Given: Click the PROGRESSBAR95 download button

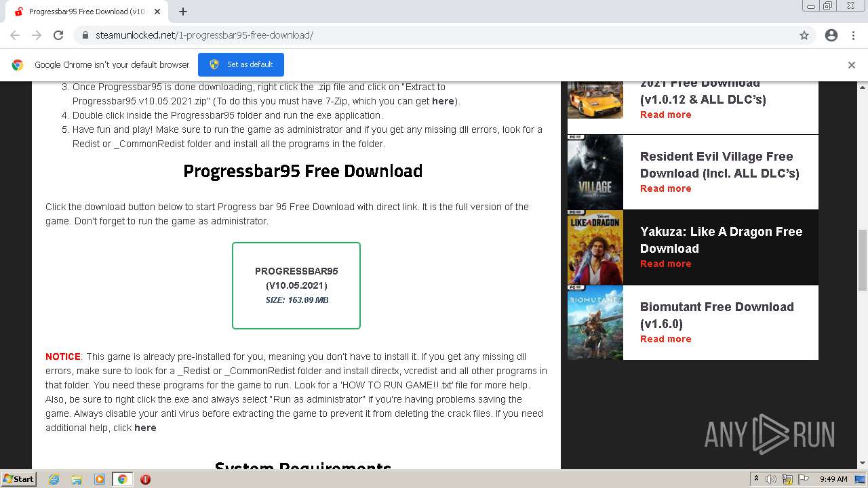Looking at the screenshot, I should [296, 285].
